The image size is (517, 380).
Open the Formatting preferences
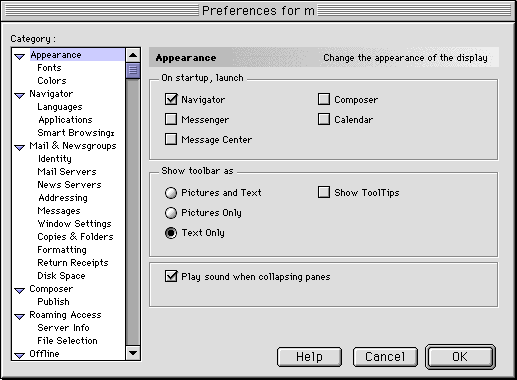pos(62,250)
